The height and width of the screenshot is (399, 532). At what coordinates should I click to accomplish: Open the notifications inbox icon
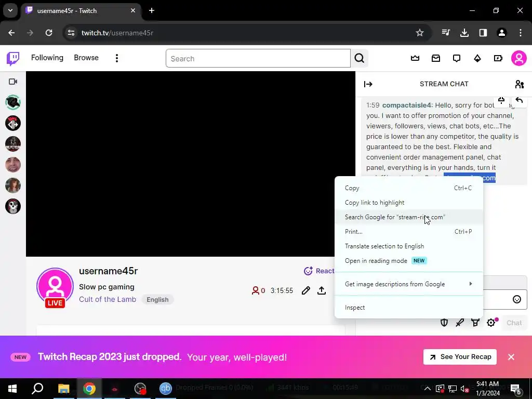(x=436, y=58)
